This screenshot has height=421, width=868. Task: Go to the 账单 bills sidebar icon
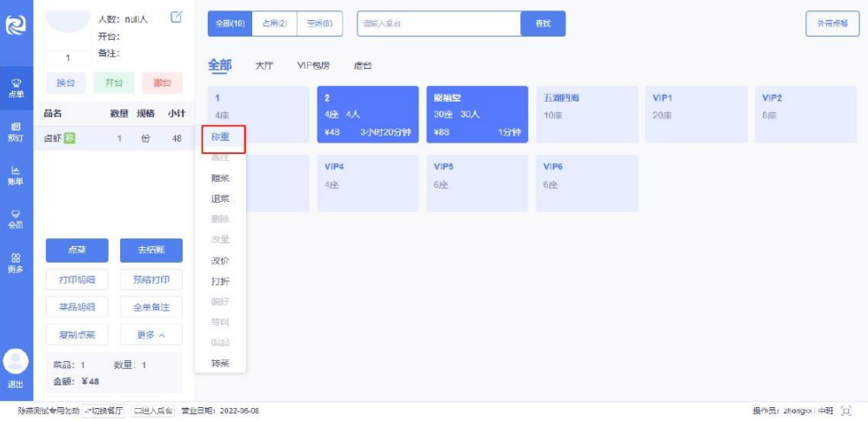16,175
